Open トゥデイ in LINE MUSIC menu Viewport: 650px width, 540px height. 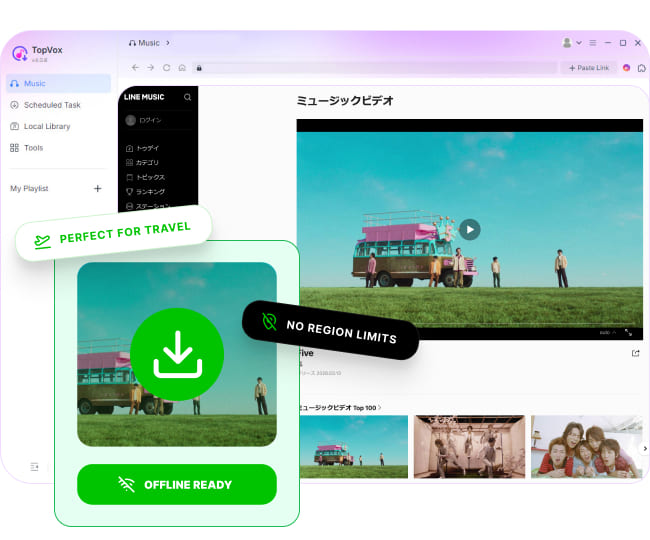142,148
